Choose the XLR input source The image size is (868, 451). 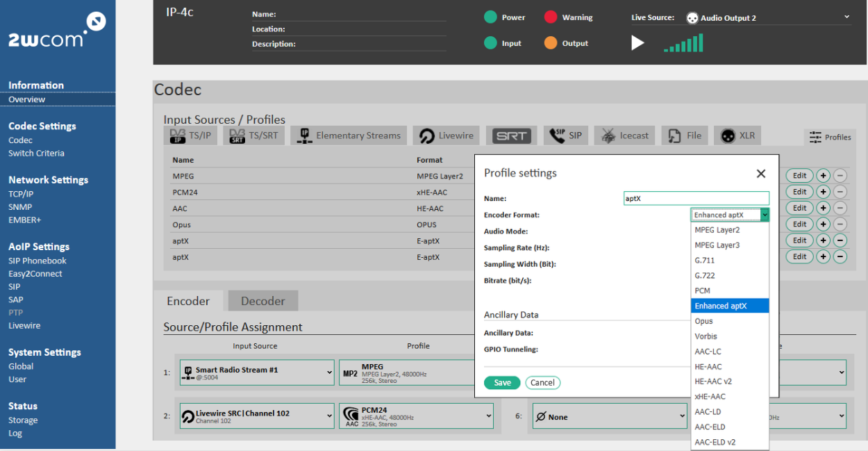[x=738, y=136]
